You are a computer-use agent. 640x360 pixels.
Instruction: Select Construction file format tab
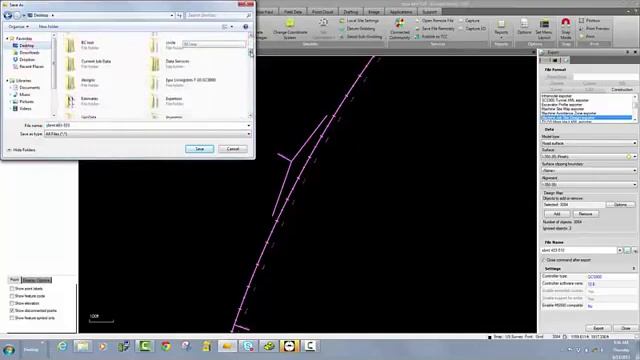(622, 89)
